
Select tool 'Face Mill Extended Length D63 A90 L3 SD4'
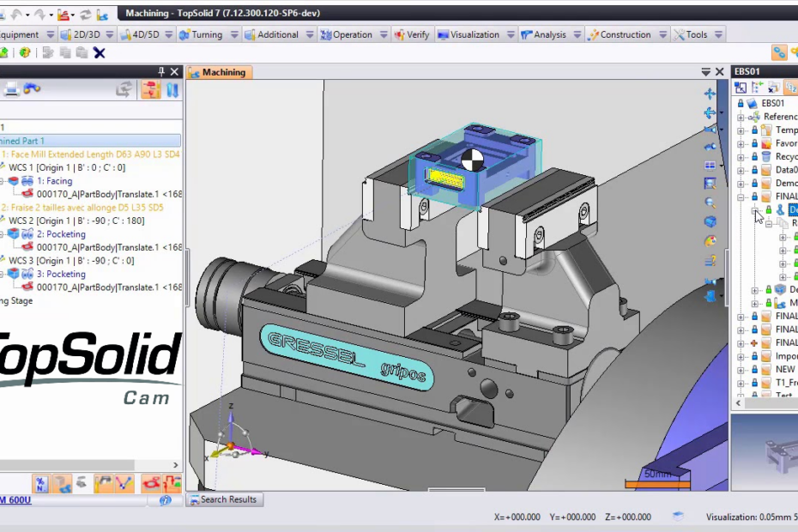tap(91, 154)
